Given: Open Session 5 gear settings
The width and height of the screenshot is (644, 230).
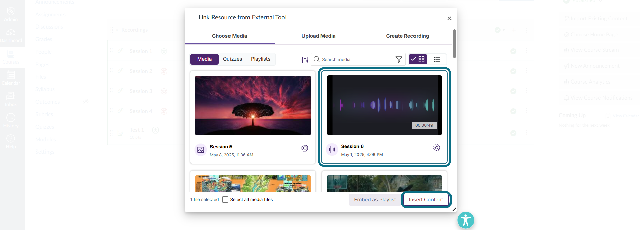Looking at the screenshot, I should coord(305,148).
